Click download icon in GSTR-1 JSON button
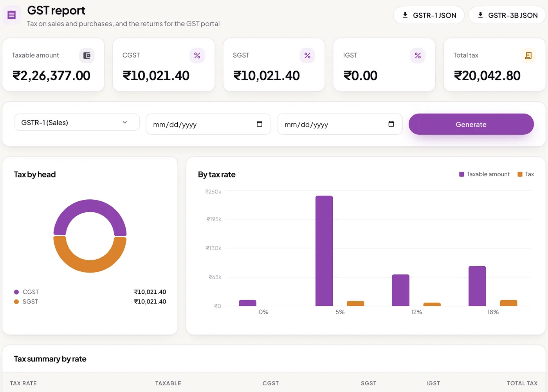 (x=405, y=15)
